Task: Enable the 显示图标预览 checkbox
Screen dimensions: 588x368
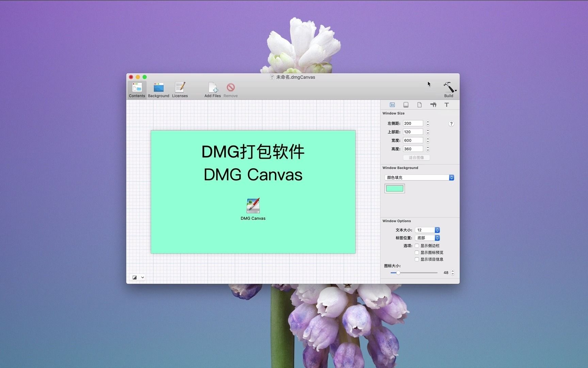Action: pos(417,252)
